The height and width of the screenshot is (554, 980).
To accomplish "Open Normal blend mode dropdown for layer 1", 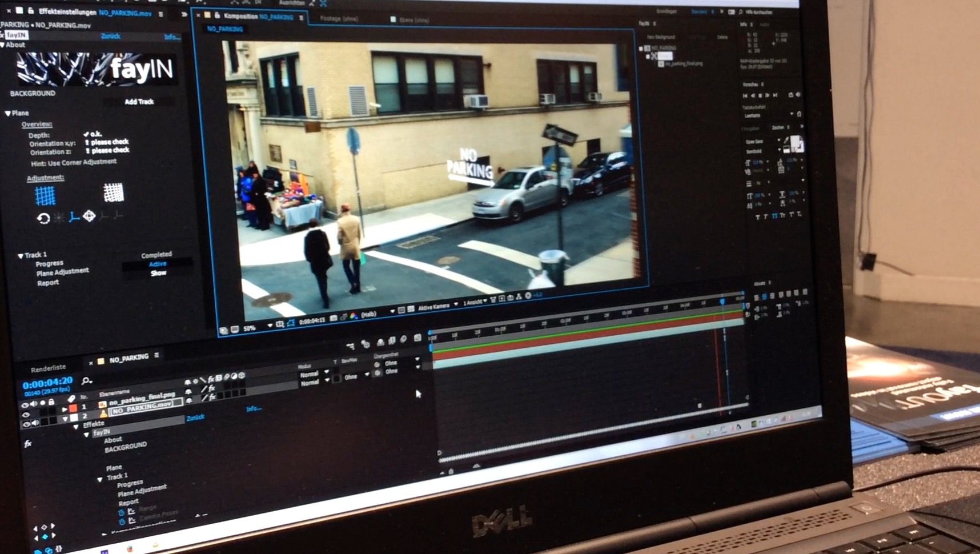I will pyautogui.click(x=315, y=374).
